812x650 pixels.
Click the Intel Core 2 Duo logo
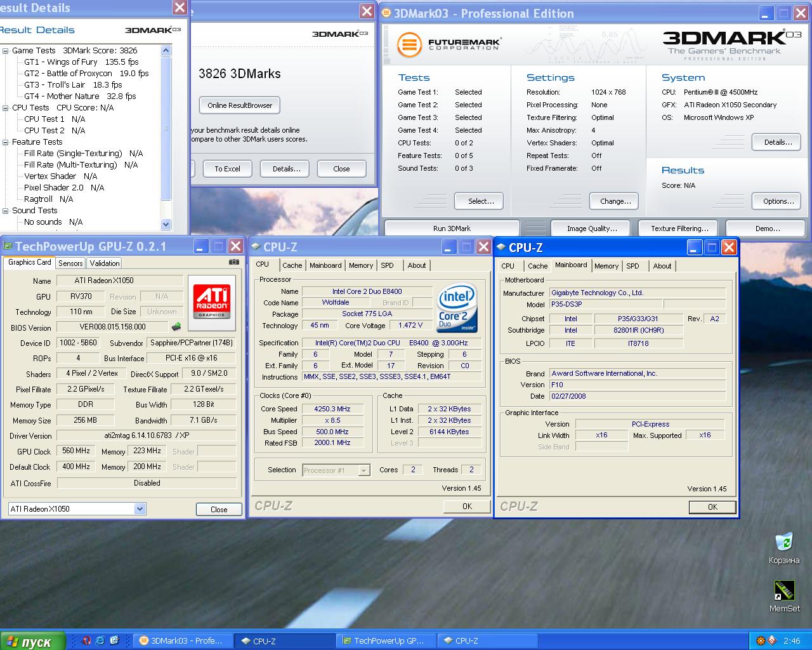[457, 307]
